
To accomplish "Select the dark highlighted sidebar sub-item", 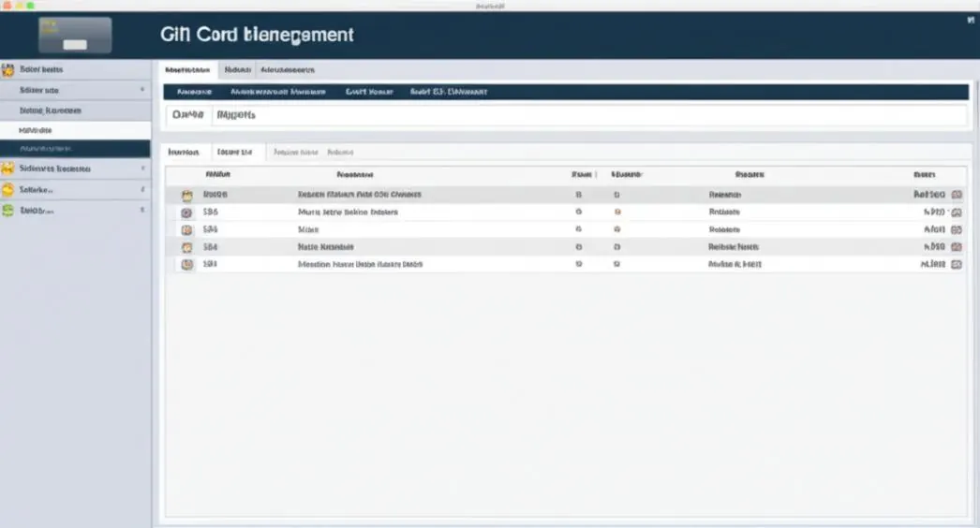I will (75, 149).
